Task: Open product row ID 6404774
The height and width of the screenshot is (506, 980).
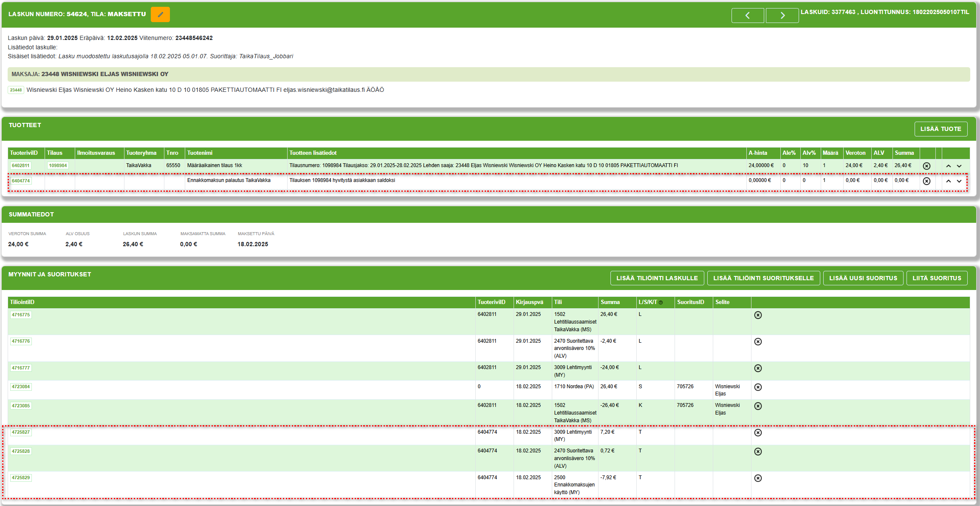Action: click(x=20, y=181)
